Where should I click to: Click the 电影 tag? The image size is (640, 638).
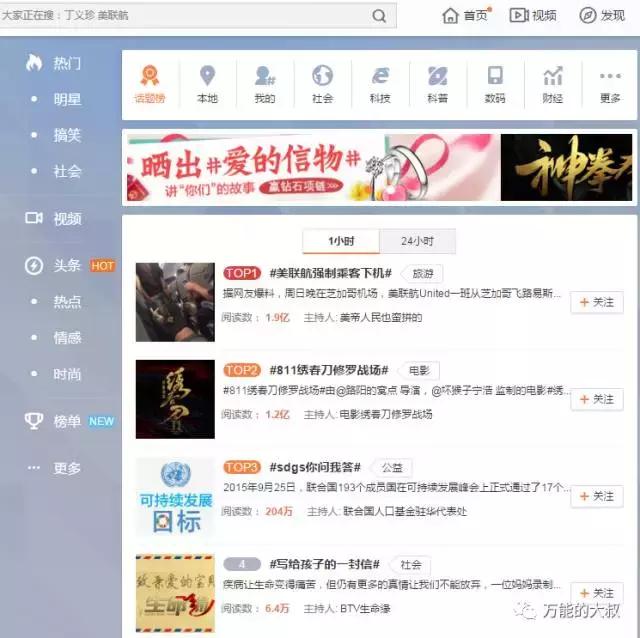(419, 371)
